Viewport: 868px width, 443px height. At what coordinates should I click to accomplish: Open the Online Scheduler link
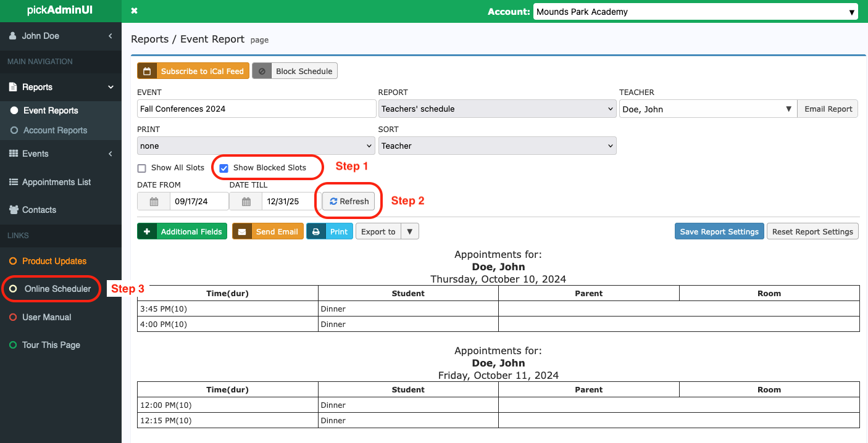57,289
